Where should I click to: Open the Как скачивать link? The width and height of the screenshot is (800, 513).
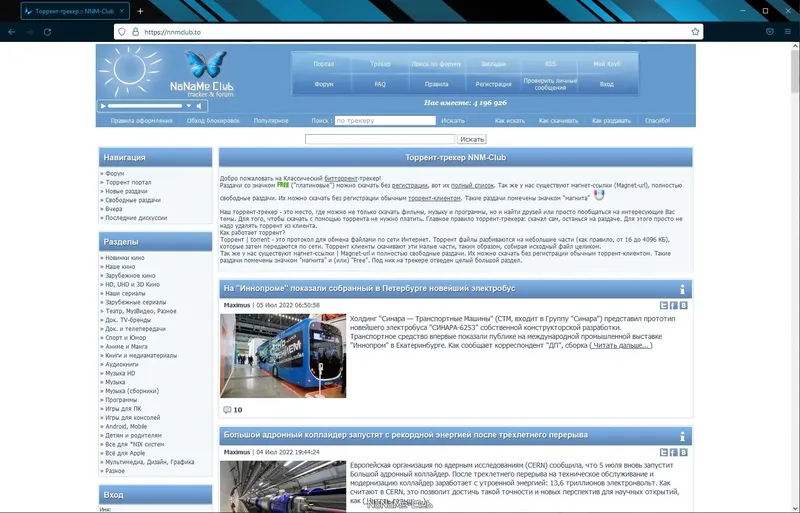coord(558,121)
